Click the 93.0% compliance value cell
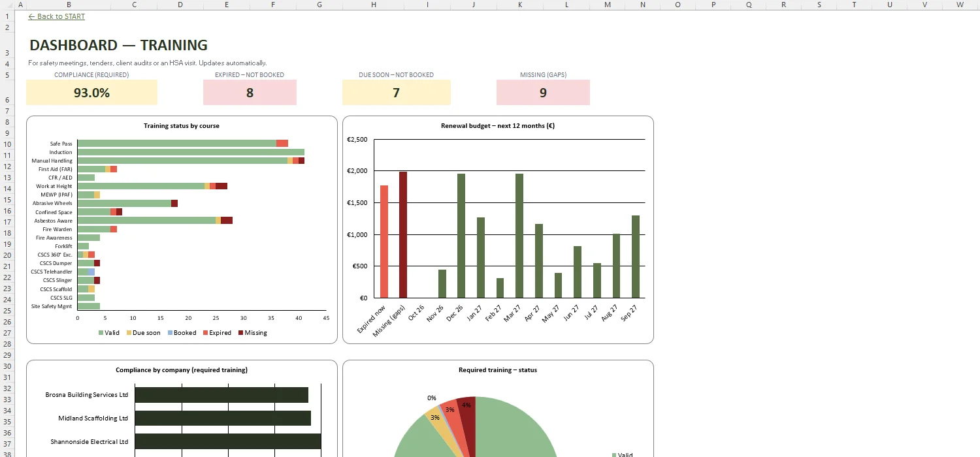This screenshot has height=457, width=980. (x=91, y=93)
